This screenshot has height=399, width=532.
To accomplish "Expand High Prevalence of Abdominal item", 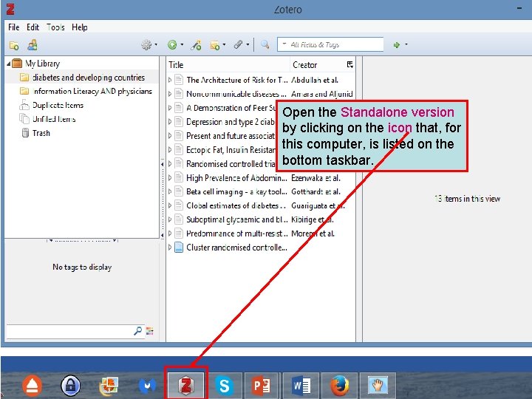I will coord(170,178).
